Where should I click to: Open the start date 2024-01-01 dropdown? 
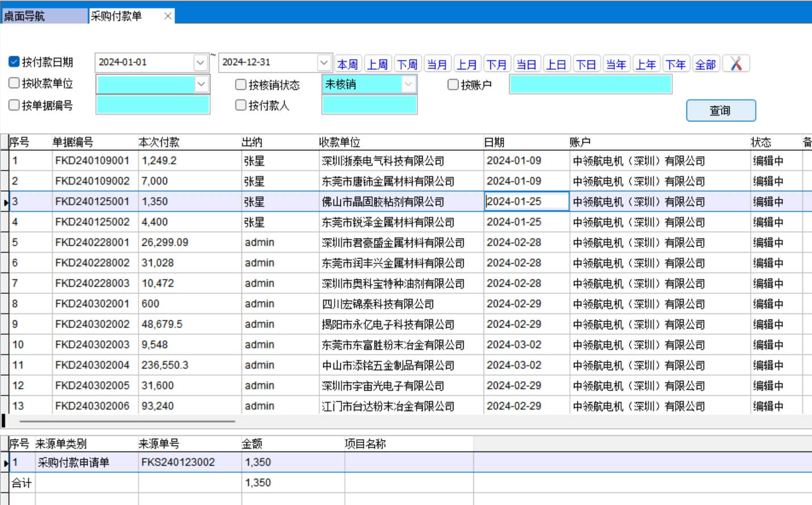click(200, 62)
